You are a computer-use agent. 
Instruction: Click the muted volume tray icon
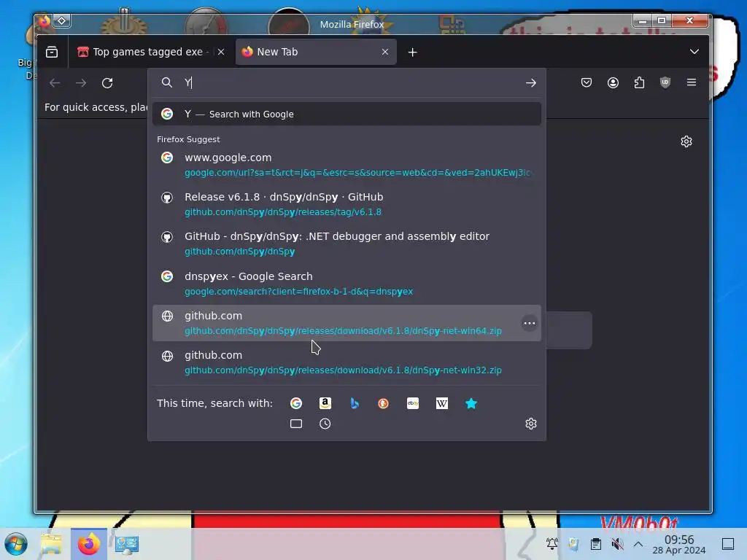click(617, 544)
